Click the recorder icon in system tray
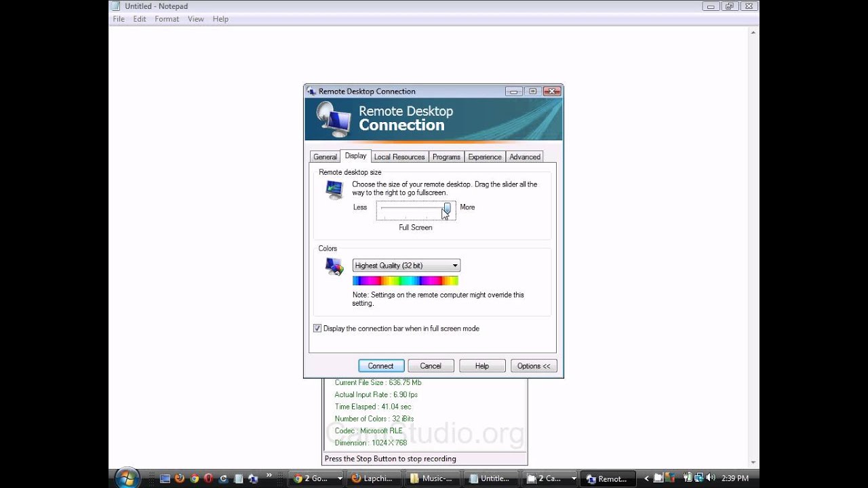 [658, 479]
